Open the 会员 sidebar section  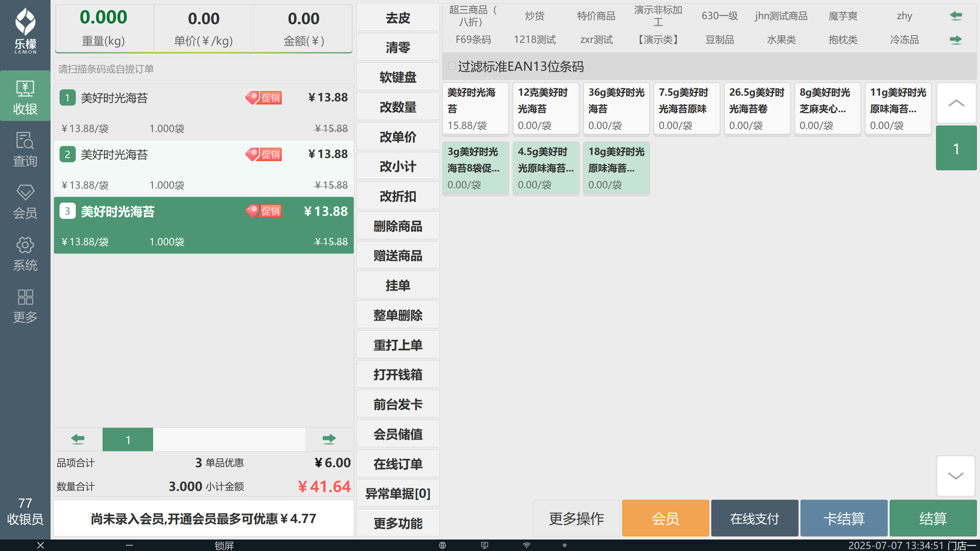[x=25, y=201]
